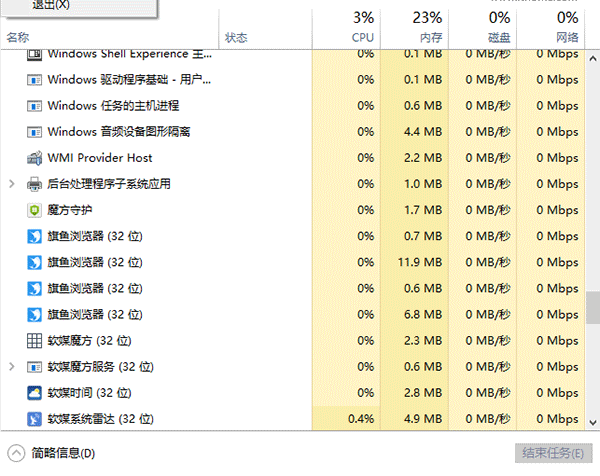Expand the 软媒魔方服务 process group
The width and height of the screenshot is (600, 476).
(x=12, y=367)
